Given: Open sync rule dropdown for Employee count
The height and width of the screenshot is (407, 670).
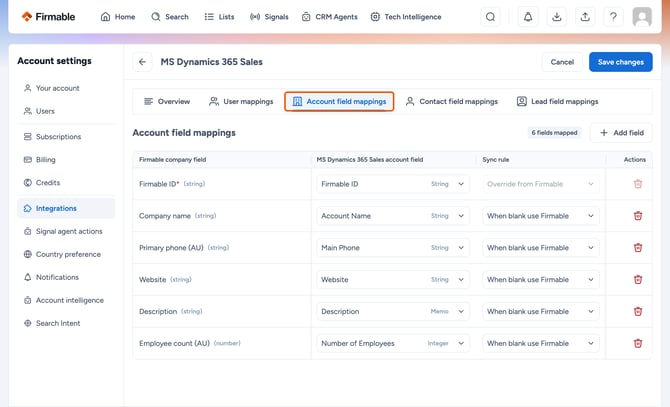Looking at the screenshot, I should tap(541, 343).
